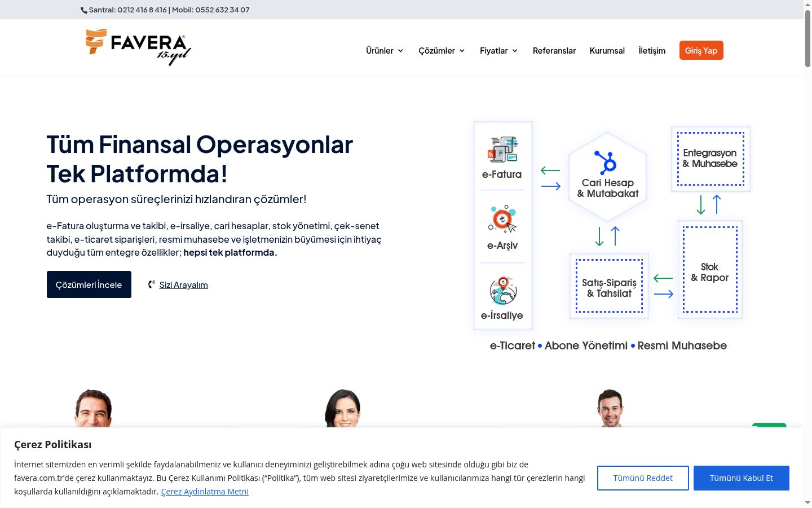Open the Ürünler menu label
Image resolution: width=812 pixels, height=508 pixels.
379,51
